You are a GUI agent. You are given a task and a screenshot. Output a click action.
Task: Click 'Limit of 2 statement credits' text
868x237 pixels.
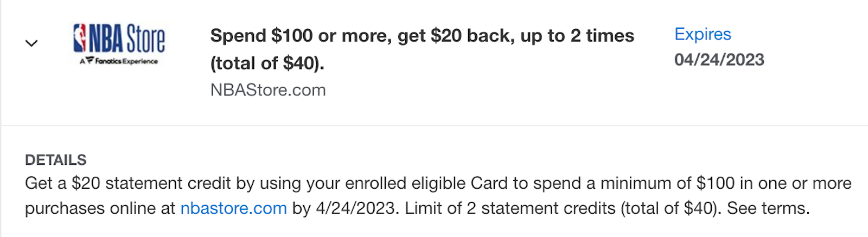510,208
